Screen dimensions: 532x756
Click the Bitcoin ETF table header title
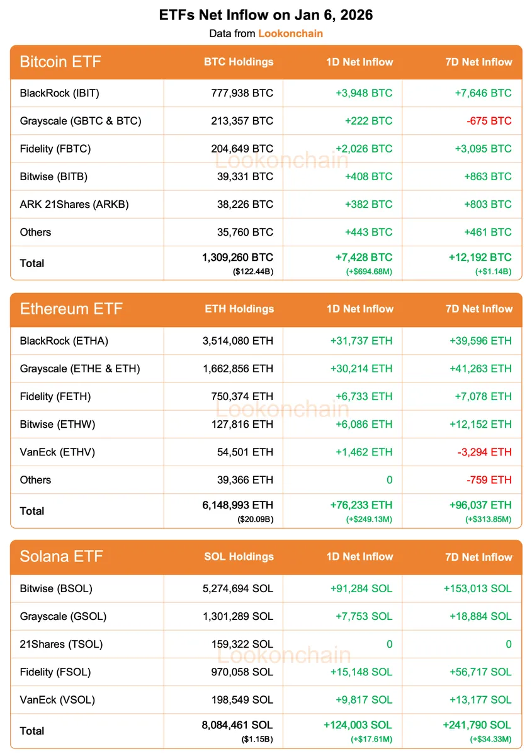(x=60, y=62)
